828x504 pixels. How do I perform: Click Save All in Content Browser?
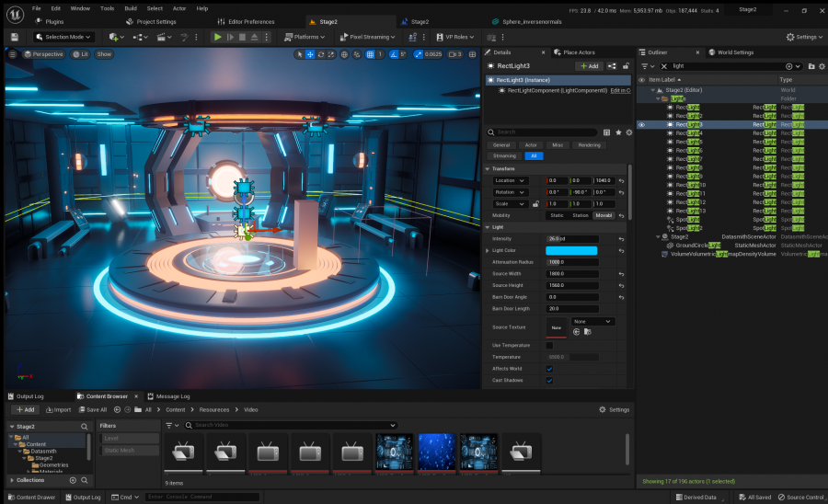click(93, 410)
